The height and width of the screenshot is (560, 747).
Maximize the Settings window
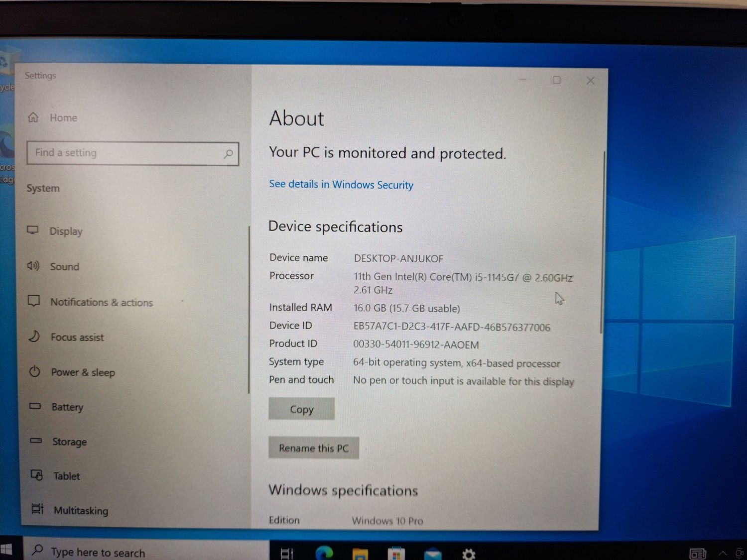pyautogui.click(x=556, y=80)
